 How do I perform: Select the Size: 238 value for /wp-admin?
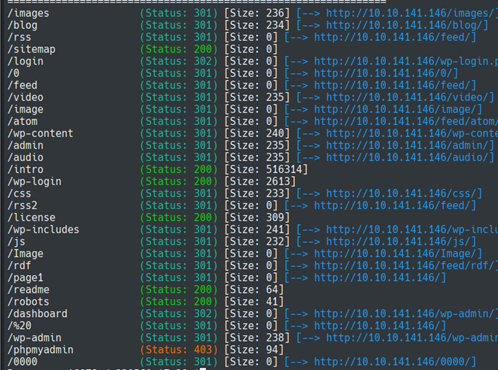click(257, 337)
